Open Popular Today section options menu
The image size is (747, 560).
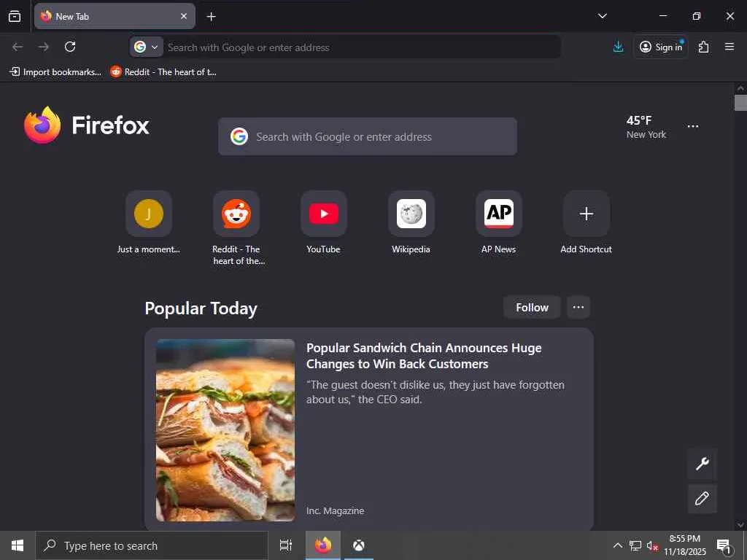[x=578, y=308]
